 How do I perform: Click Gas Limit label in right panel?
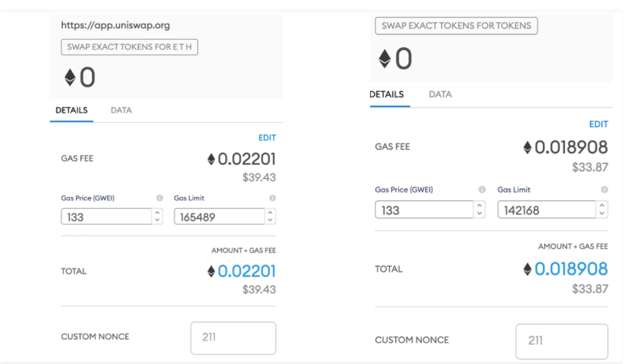514,190
